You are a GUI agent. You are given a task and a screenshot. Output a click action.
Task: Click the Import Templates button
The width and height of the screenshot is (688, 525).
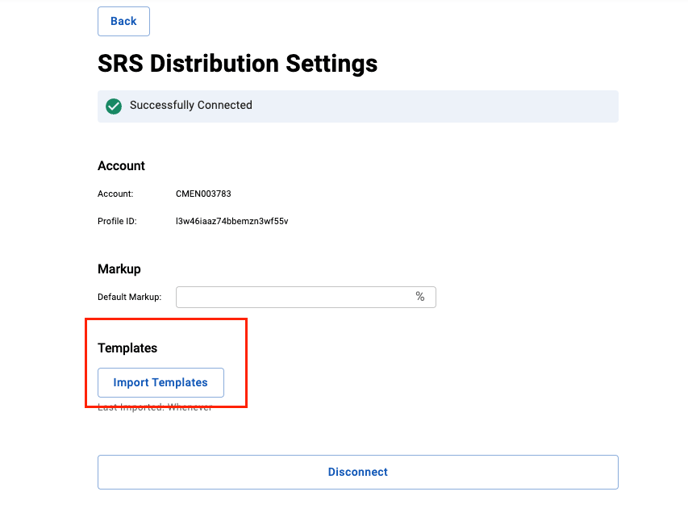[x=161, y=382]
